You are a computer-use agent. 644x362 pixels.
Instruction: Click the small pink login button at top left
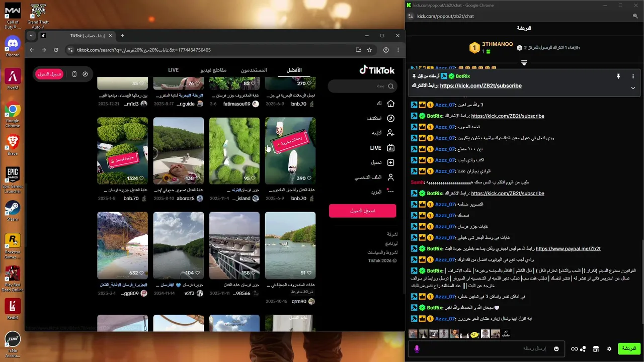pyautogui.click(x=49, y=74)
